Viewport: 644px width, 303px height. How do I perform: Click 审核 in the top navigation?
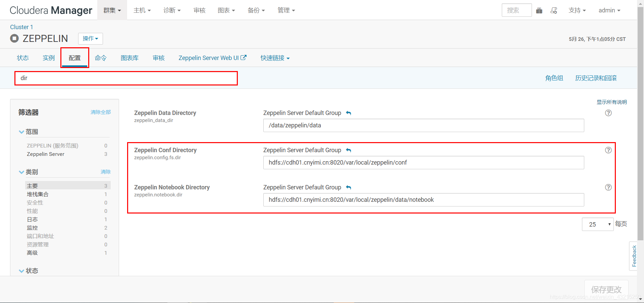199,10
